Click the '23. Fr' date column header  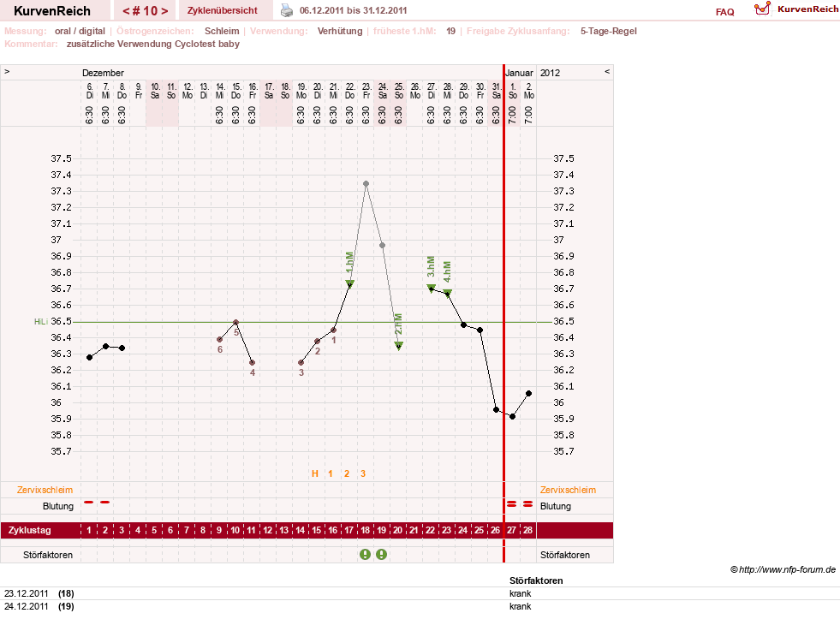coord(366,91)
